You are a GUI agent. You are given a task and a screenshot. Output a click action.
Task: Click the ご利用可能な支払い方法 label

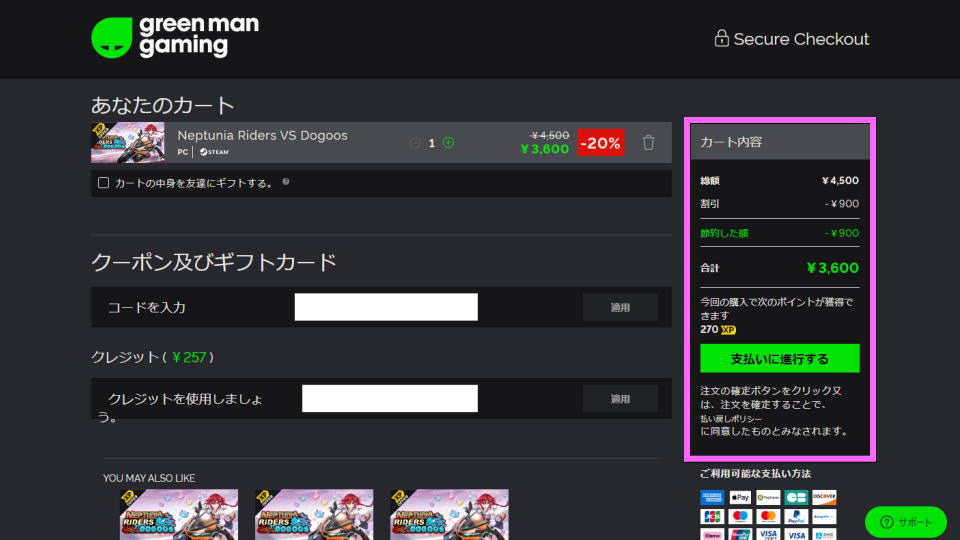tap(756, 473)
